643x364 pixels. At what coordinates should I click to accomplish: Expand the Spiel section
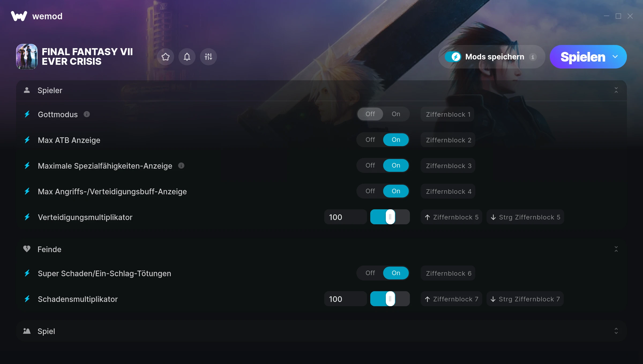coord(616,331)
